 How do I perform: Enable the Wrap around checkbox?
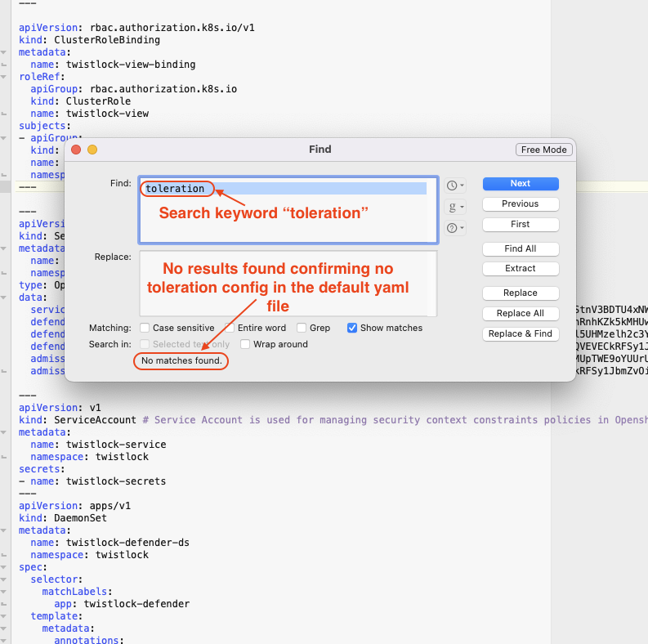point(245,344)
